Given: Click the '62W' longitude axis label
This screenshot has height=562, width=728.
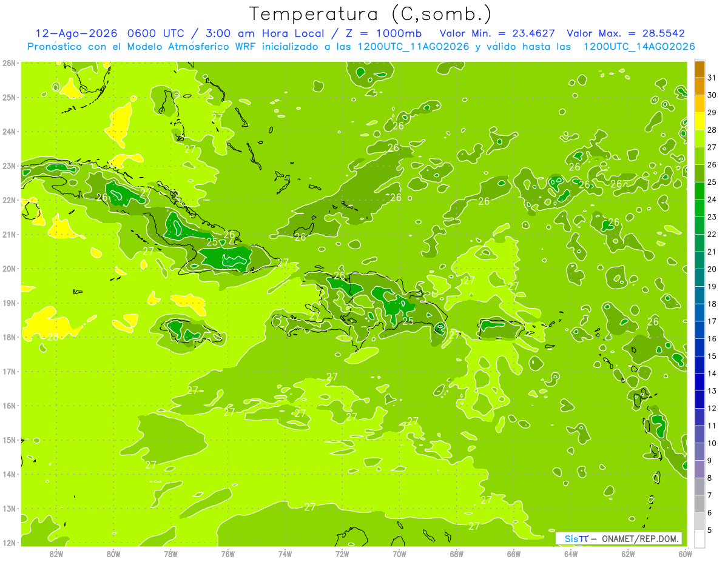Looking at the screenshot, I should (628, 553).
